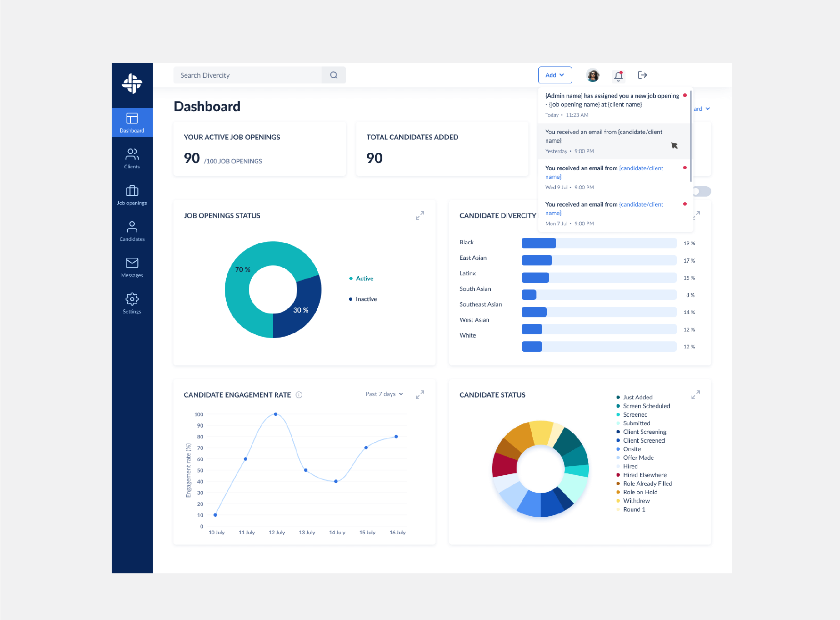The width and height of the screenshot is (840, 620).
Task: Click the Client Screening legend entry
Action: (642, 432)
